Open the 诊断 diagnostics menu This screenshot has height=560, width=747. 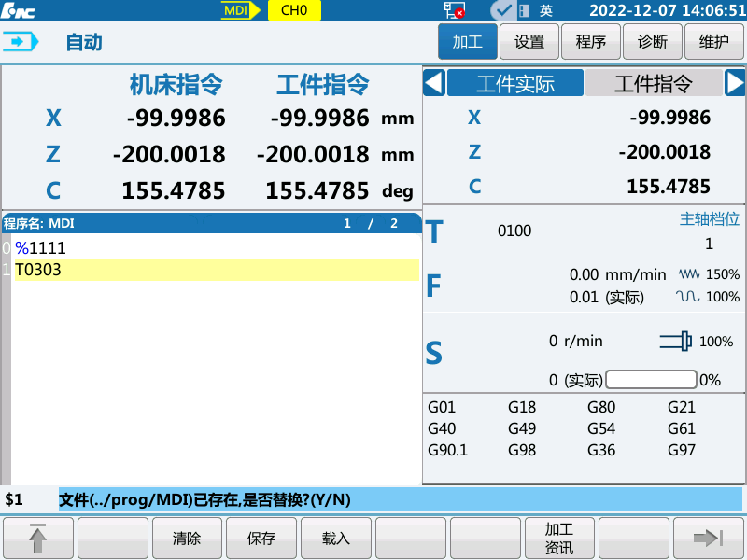tap(653, 42)
